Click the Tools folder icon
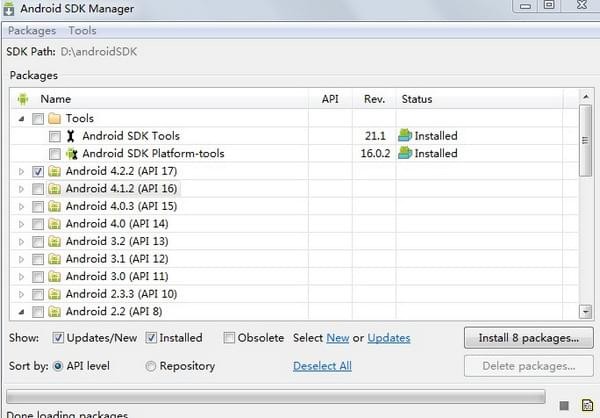The width and height of the screenshot is (600, 418). click(x=53, y=118)
